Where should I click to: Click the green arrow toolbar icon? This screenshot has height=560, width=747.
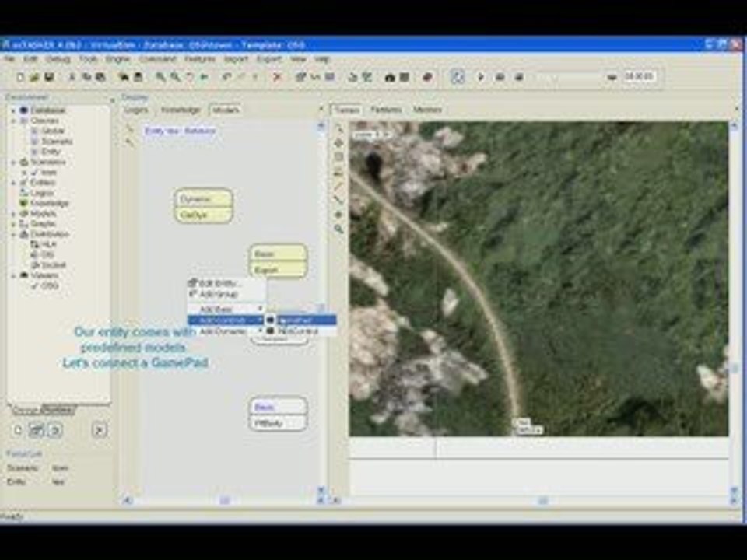pyautogui.click(x=204, y=77)
